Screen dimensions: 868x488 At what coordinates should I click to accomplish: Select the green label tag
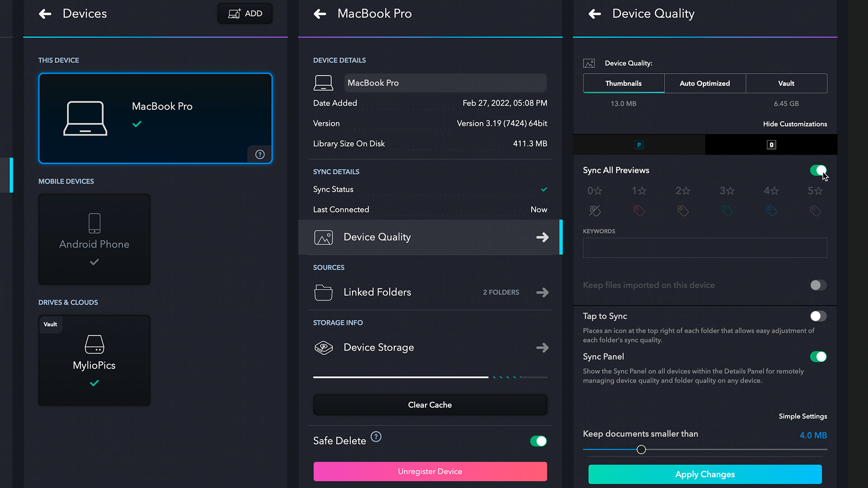(x=727, y=211)
